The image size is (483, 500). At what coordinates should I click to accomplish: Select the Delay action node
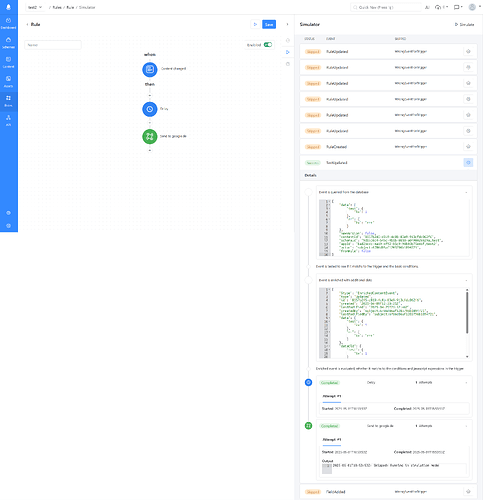[x=150, y=109]
